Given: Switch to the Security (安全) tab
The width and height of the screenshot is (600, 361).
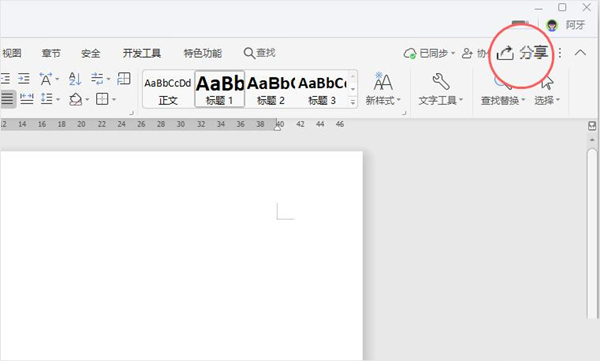Looking at the screenshot, I should coord(91,53).
